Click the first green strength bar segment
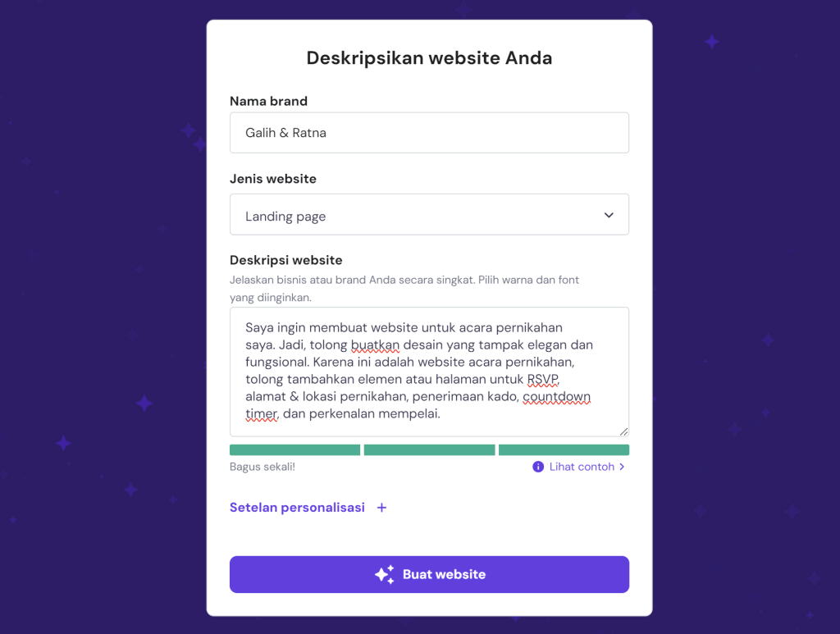This screenshot has width=840, height=634. tap(294, 449)
